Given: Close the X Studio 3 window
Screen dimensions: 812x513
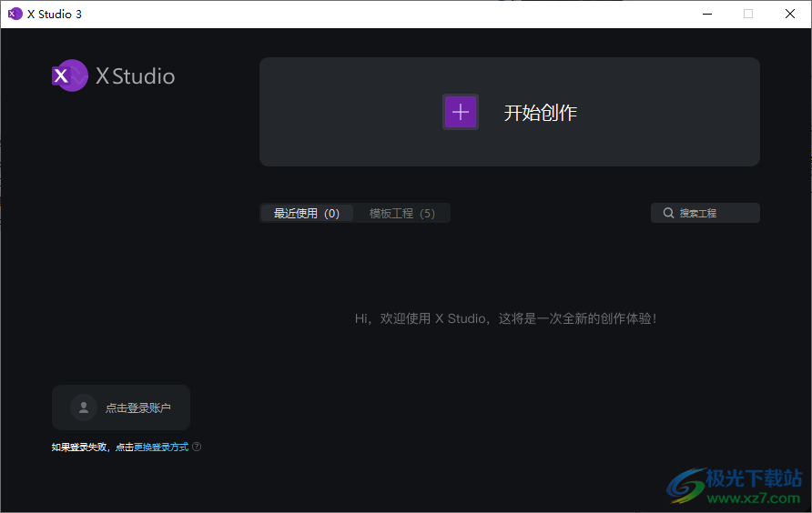Looking at the screenshot, I should point(790,14).
